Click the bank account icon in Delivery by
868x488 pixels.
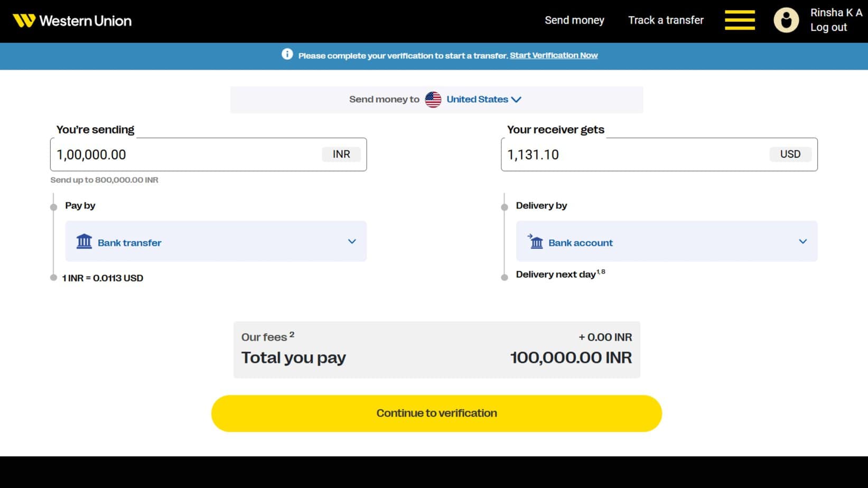click(536, 241)
